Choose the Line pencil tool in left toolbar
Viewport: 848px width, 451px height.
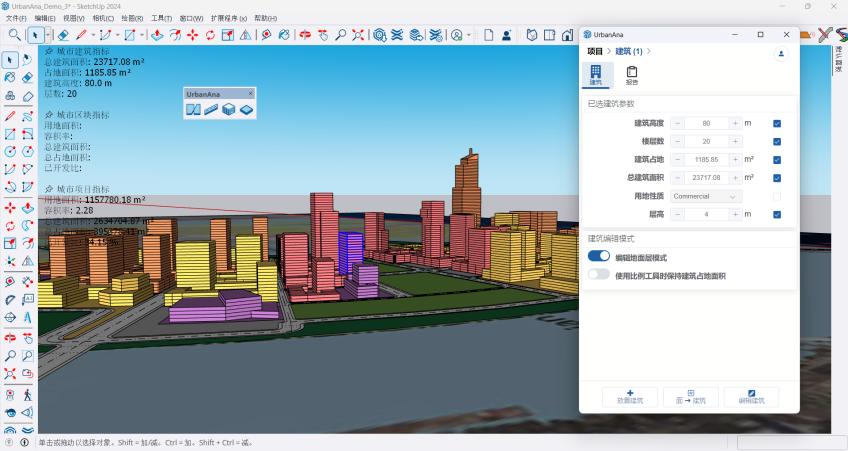(x=10, y=116)
